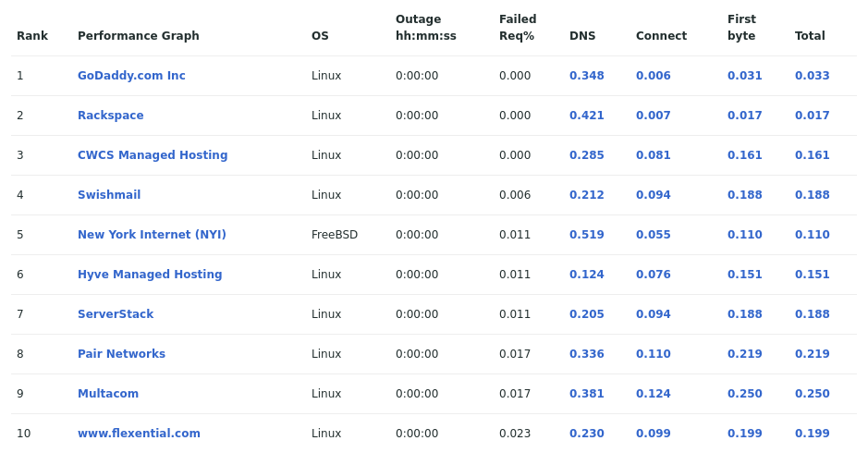Viewport: 868px width, 453px height.
Task: Click the Rank column header
Action: click(32, 36)
